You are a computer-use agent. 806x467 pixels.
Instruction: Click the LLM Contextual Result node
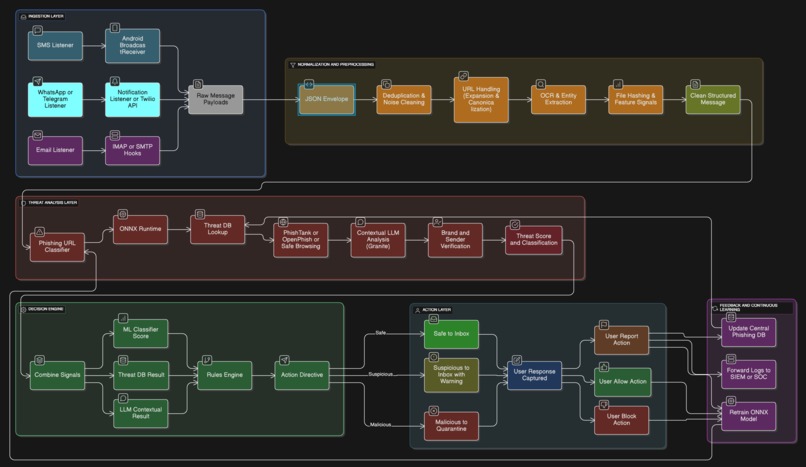(140, 413)
